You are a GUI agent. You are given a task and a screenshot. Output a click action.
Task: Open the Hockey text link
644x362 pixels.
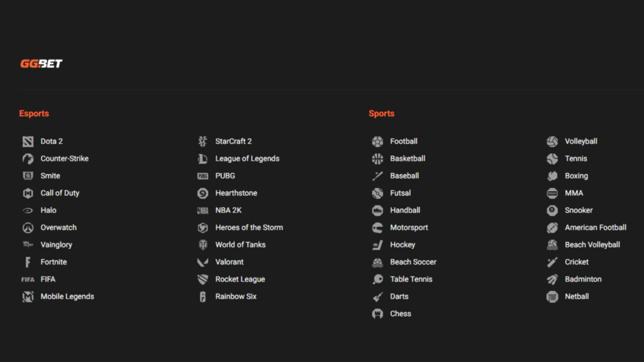tap(402, 244)
